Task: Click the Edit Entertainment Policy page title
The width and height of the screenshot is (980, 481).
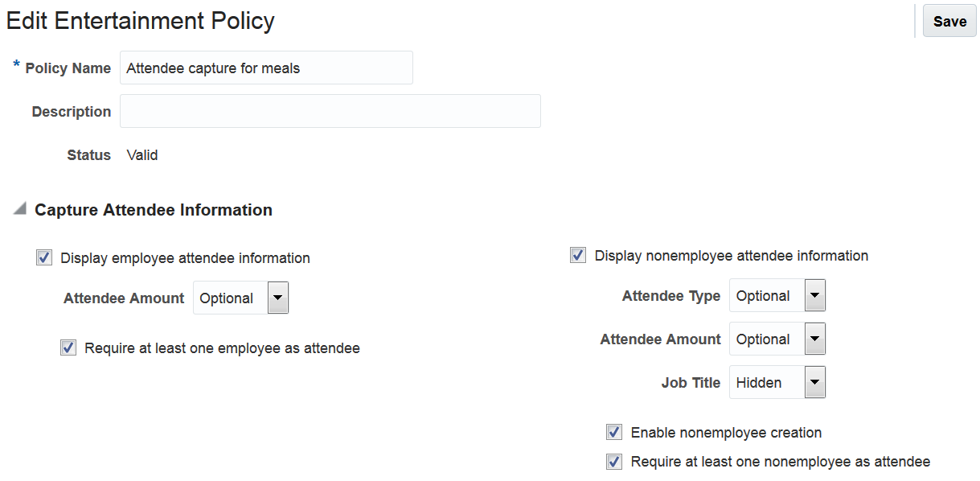Action: point(141,21)
